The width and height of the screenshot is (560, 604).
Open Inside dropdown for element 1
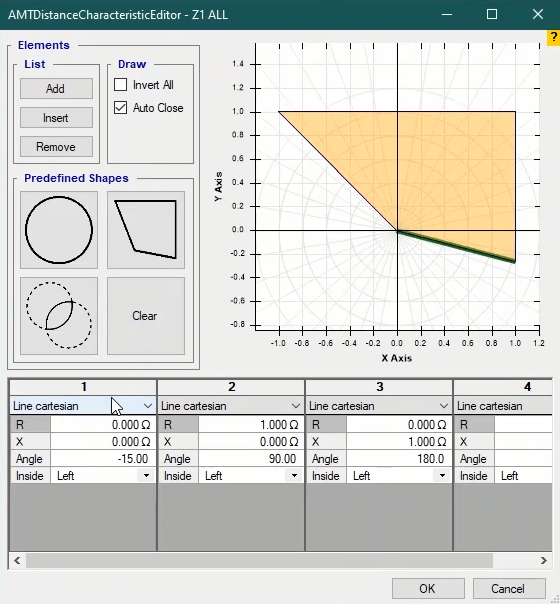[146, 476]
